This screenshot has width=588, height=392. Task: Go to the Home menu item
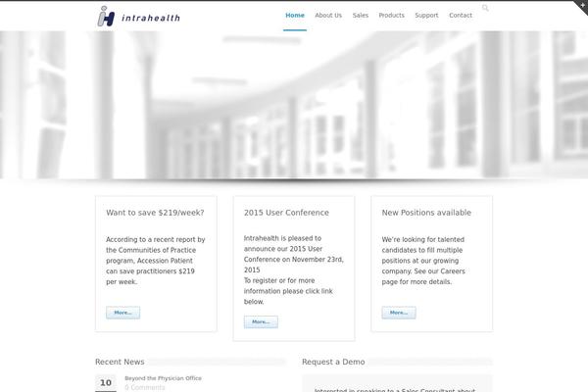(x=295, y=16)
